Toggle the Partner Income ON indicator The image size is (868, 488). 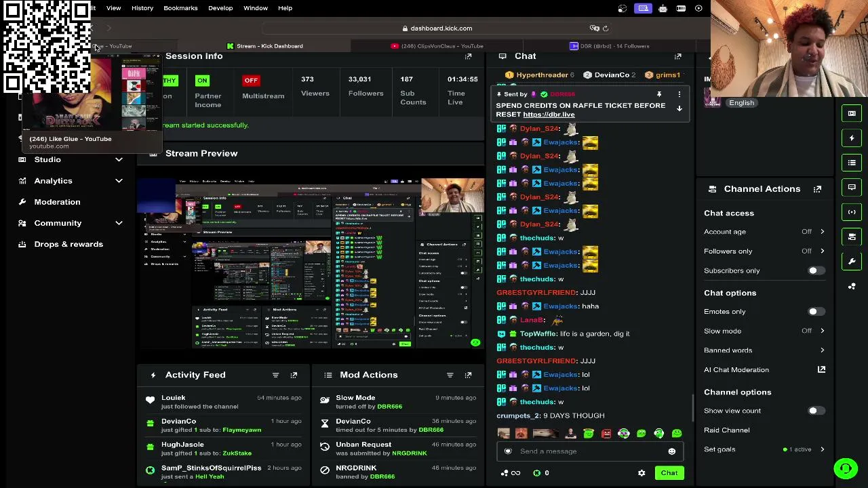[x=202, y=80]
